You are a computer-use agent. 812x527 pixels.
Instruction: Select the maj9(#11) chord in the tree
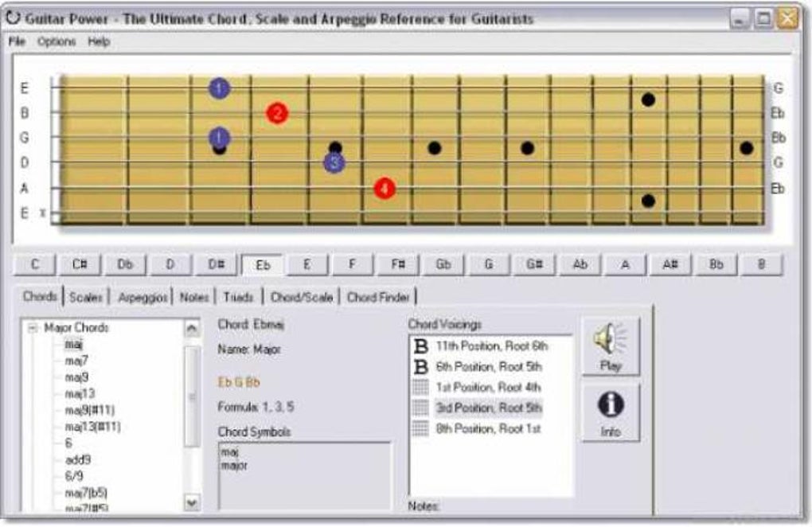pos(90,411)
